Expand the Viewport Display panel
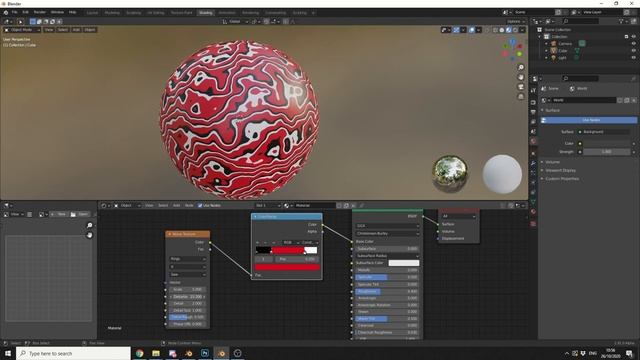 point(558,170)
